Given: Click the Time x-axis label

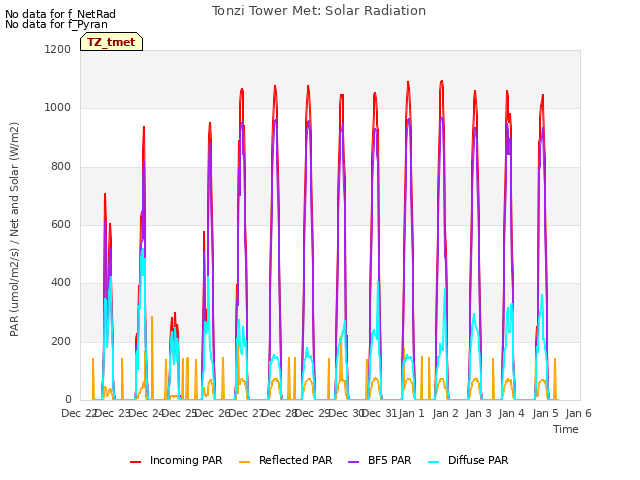Looking at the screenshot, I should click(x=566, y=429).
